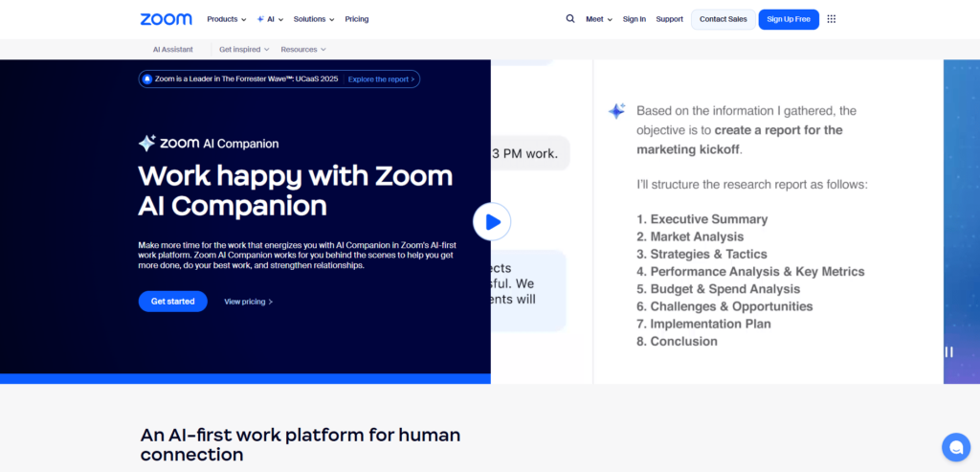Expand the Meet dropdown
Screen dimensions: 980x472
pyautogui.click(x=599, y=19)
